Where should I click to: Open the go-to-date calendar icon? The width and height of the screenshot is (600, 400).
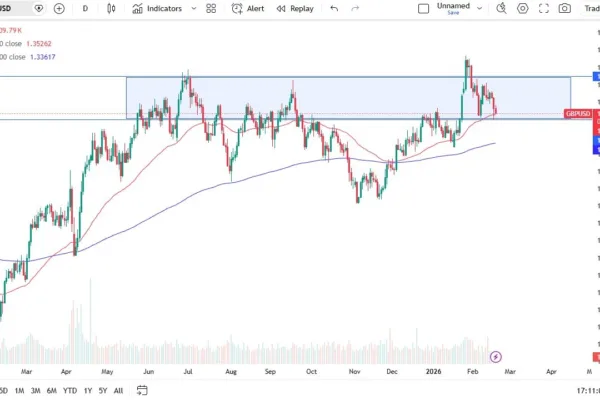click(142, 390)
